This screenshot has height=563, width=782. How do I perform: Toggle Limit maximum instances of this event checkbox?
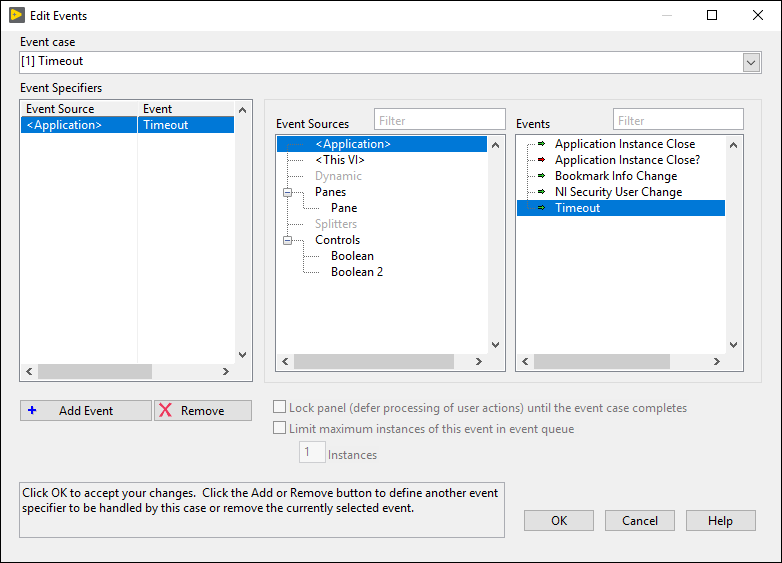click(280, 429)
